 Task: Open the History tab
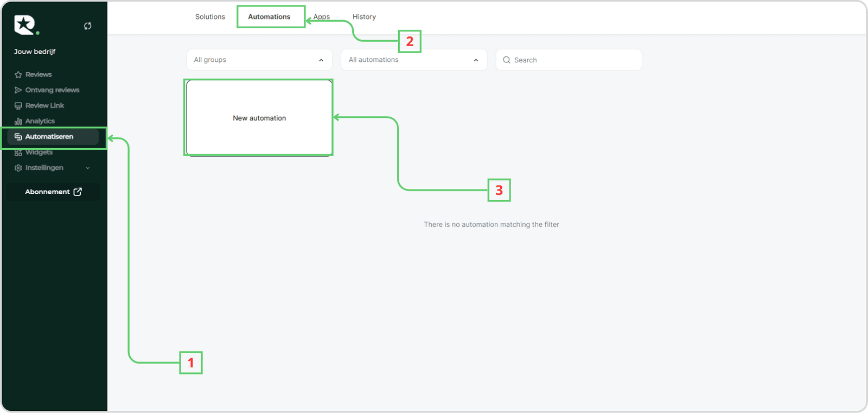[364, 17]
